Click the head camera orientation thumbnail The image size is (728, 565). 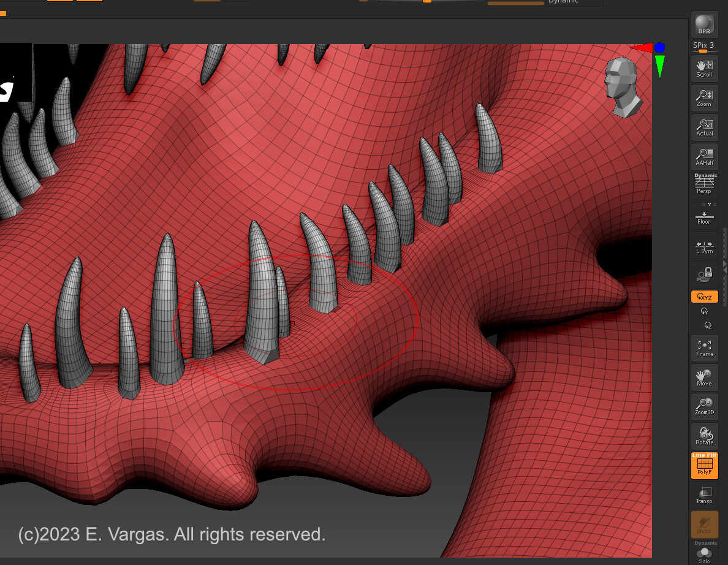pos(623,87)
